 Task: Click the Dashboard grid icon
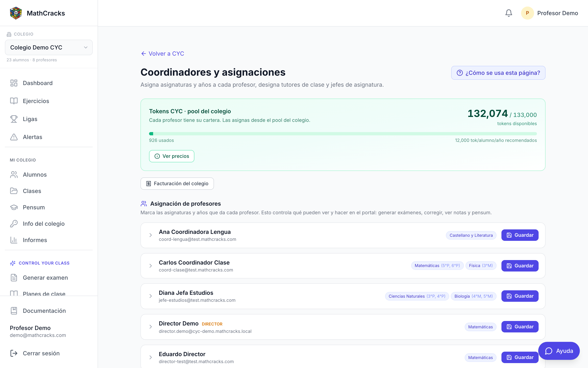tap(14, 83)
